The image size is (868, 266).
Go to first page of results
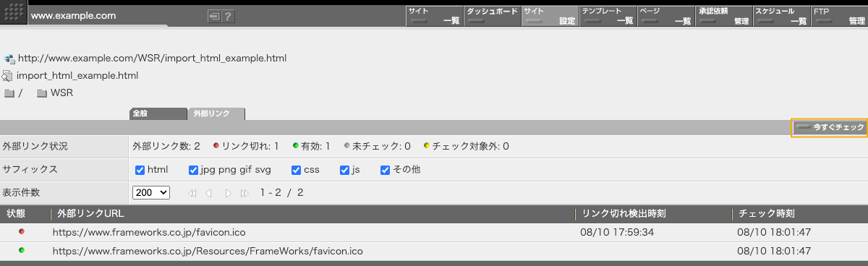tap(192, 193)
